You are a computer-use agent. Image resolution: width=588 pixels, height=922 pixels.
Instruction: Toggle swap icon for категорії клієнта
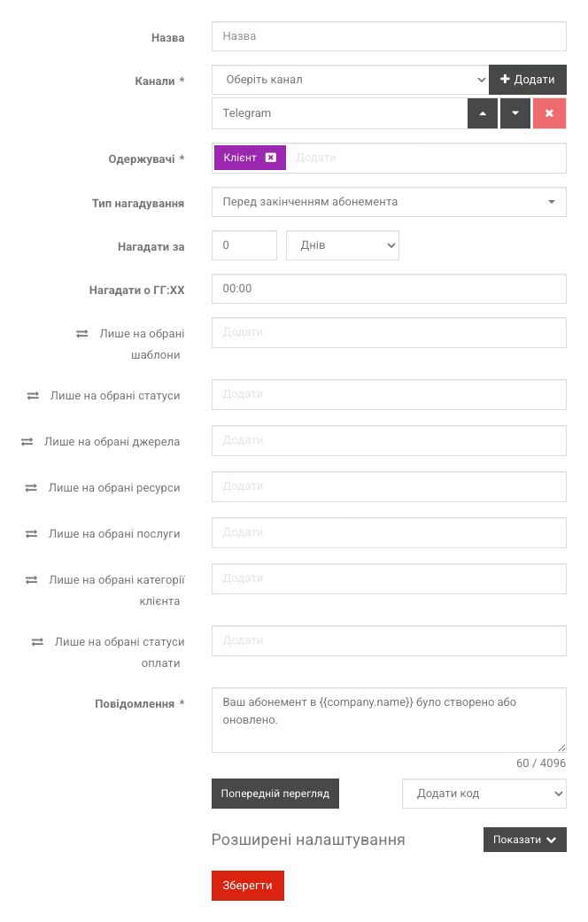click(32, 580)
